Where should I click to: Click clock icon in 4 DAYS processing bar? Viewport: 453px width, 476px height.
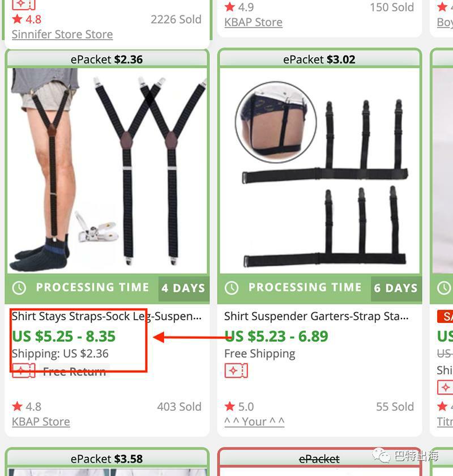tap(19, 288)
